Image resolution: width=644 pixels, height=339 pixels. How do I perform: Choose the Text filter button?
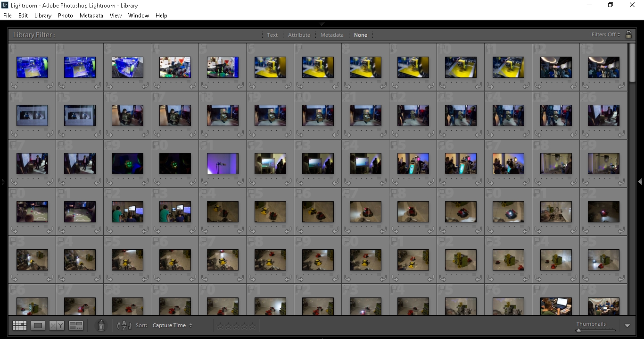pyautogui.click(x=272, y=35)
